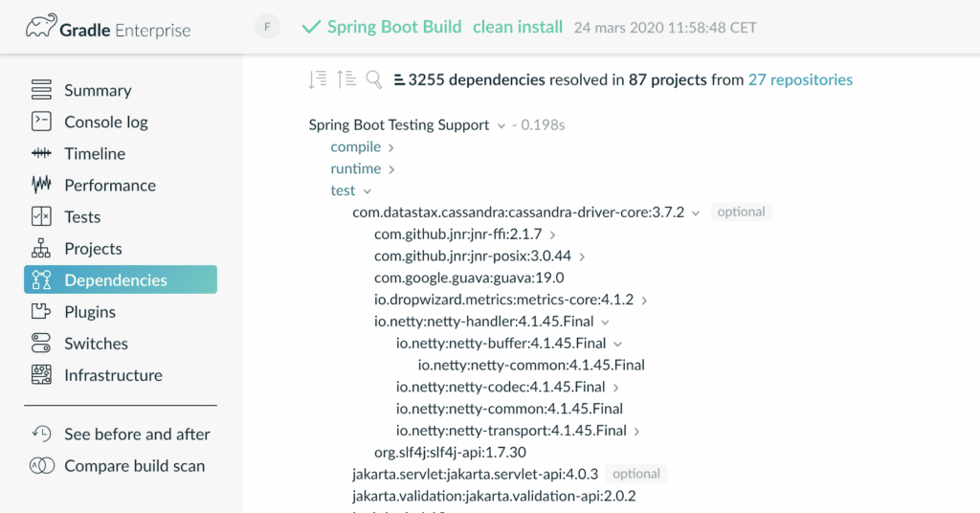This screenshot has height=513, width=980.
Task: Click the expand all dependencies icon
Action: tap(318, 79)
